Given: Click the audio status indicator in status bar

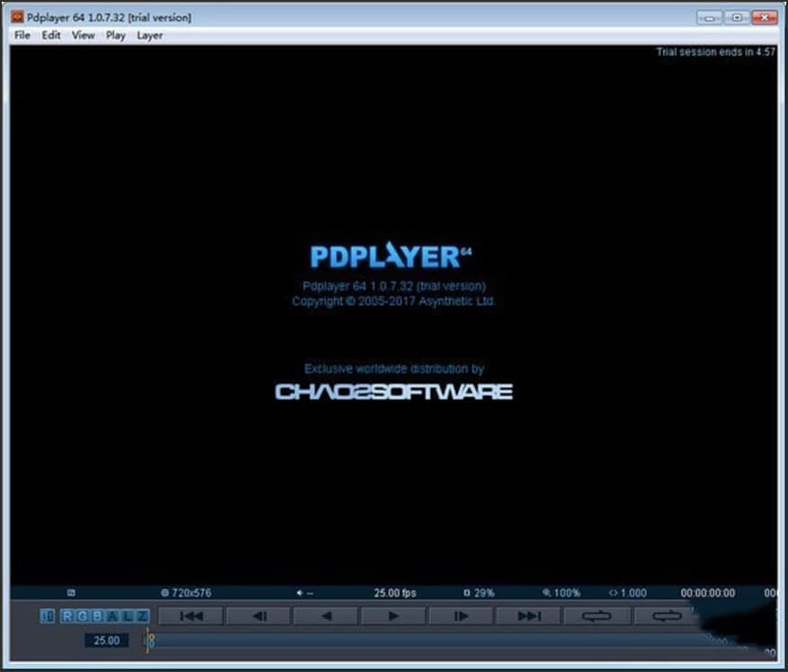Looking at the screenshot, I should click(303, 593).
